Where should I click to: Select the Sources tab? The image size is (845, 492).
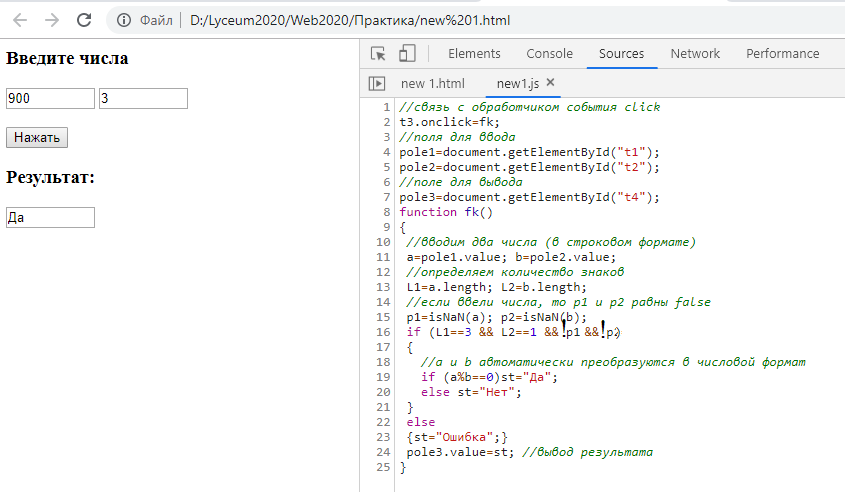point(621,54)
